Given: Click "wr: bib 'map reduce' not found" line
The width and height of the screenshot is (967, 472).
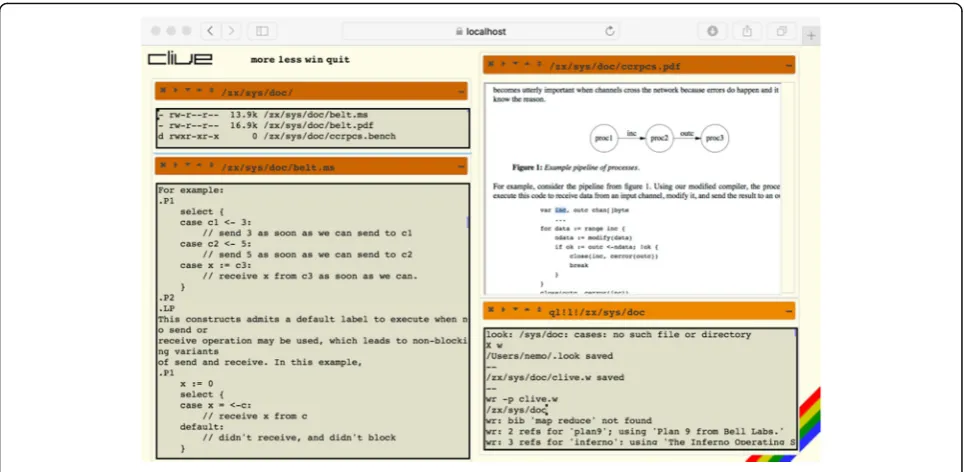Looking at the screenshot, I should [x=567, y=421].
